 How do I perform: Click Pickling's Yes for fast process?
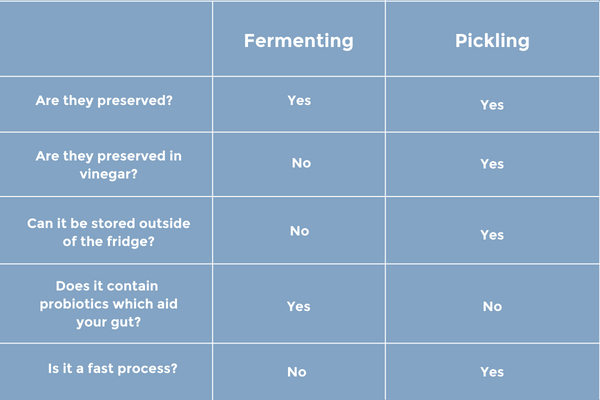pos(492,372)
